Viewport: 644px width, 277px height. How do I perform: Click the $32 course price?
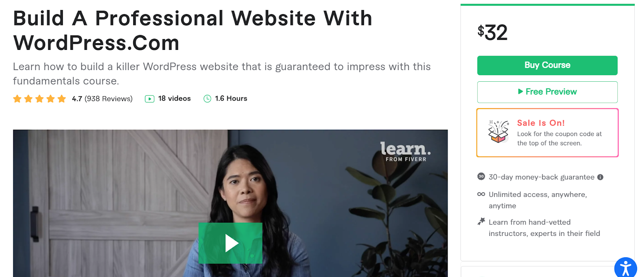(x=492, y=33)
